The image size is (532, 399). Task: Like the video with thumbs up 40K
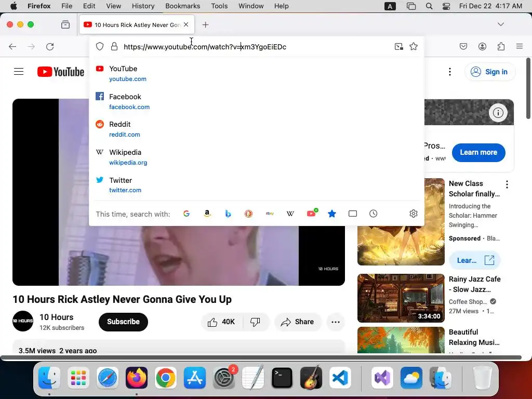pyautogui.click(x=222, y=322)
